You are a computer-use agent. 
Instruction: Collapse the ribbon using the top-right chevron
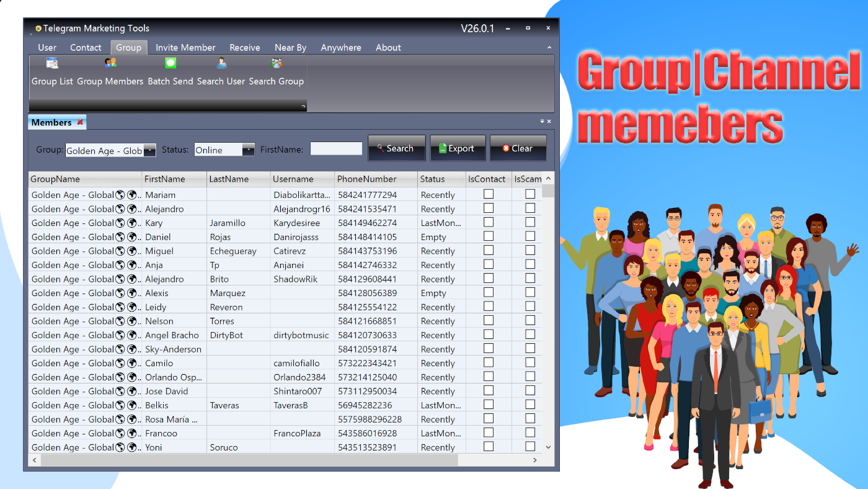pyautogui.click(x=549, y=47)
